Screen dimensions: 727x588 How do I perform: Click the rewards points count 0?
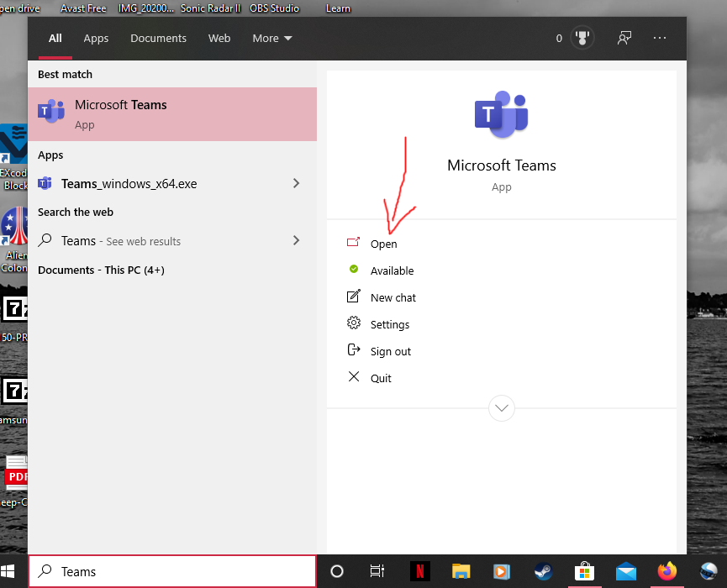tap(559, 39)
